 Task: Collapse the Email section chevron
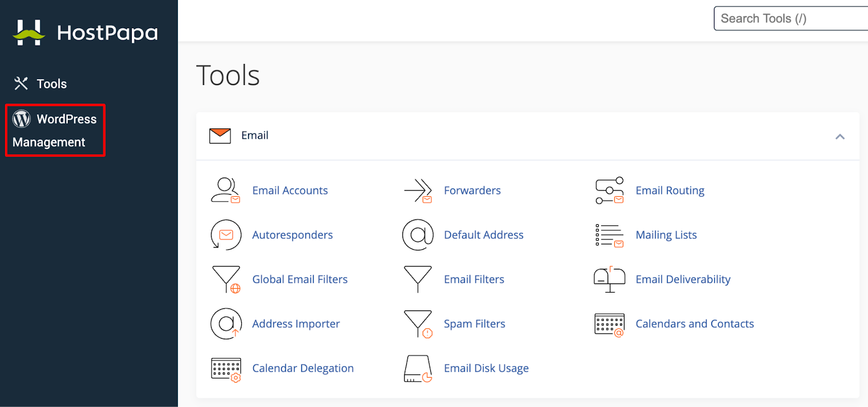click(840, 137)
